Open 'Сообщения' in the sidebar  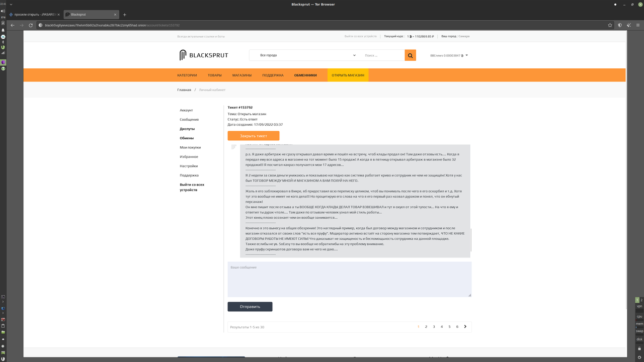tap(189, 120)
